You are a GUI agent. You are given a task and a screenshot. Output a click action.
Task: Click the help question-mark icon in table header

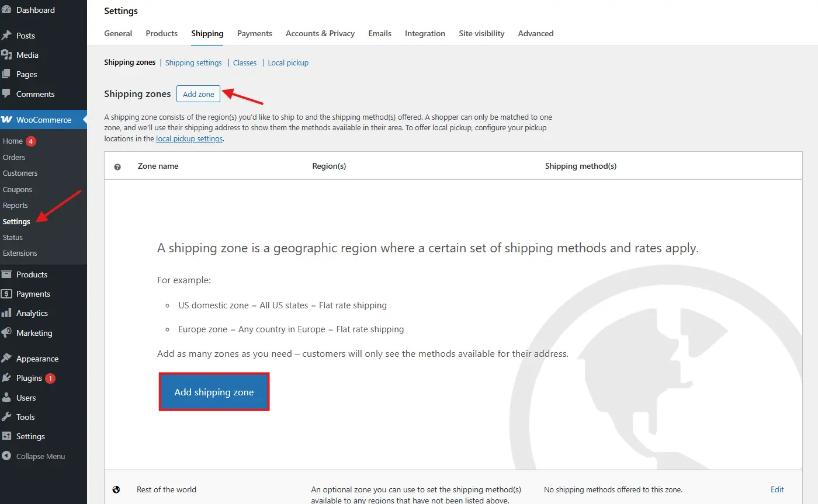pos(117,166)
